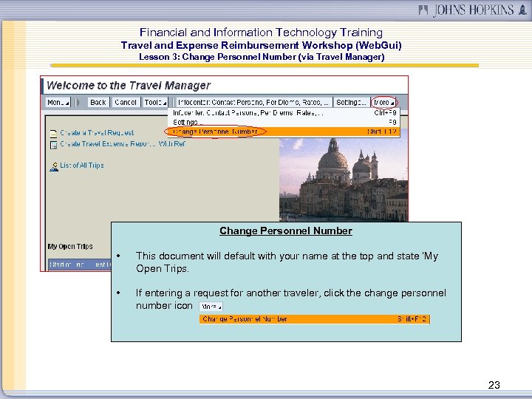The width and height of the screenshot is (532, 399).
Task: Open List of All Trips link
Action: [82, 166]
